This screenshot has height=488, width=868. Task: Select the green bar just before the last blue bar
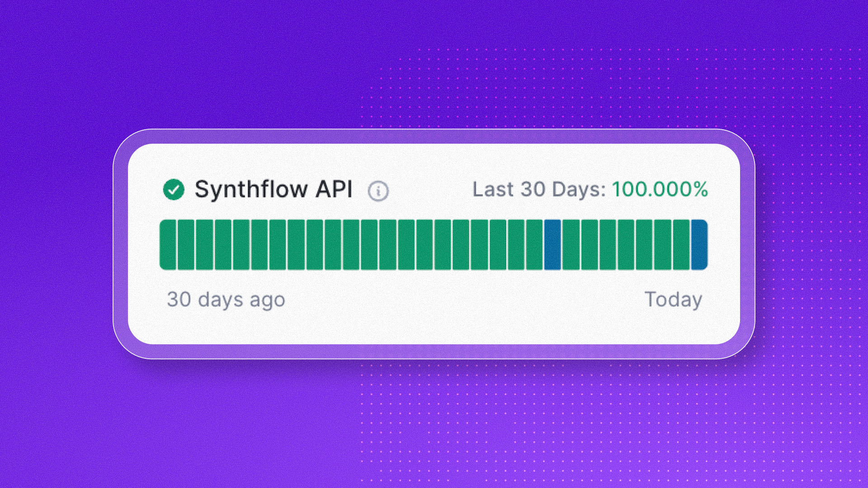(681, 244)
